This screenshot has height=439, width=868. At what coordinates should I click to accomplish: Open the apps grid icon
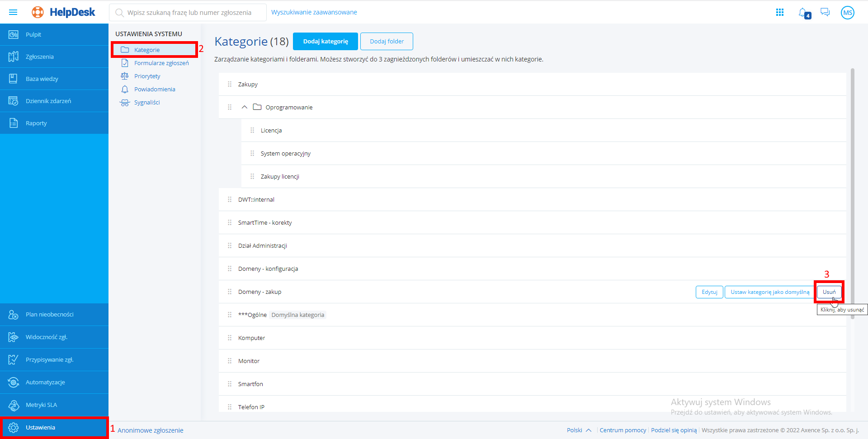(780, 12)
